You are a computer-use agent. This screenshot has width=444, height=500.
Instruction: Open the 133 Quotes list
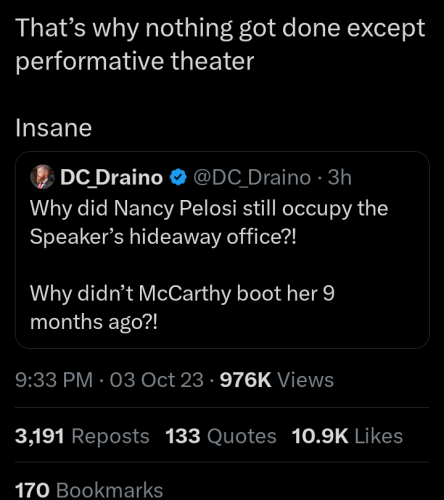221,436
